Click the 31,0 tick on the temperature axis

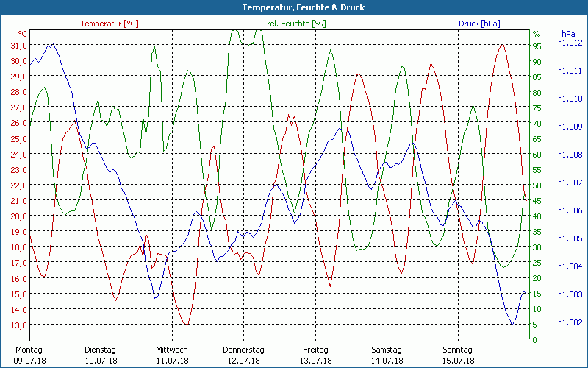(19, 46)
